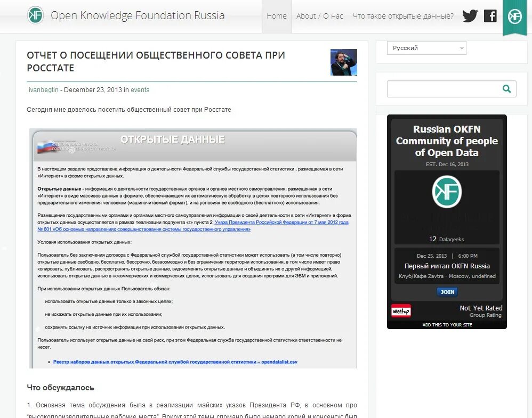Click the JOIN button in the Meetup widget

pyautogui.click(x=447, y=292)
